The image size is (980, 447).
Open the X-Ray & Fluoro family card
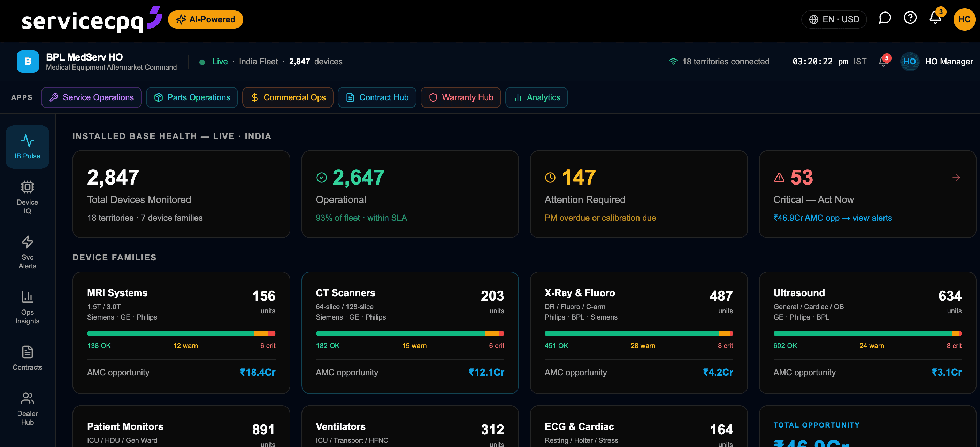pyautogui.click(x=639, y=332)
